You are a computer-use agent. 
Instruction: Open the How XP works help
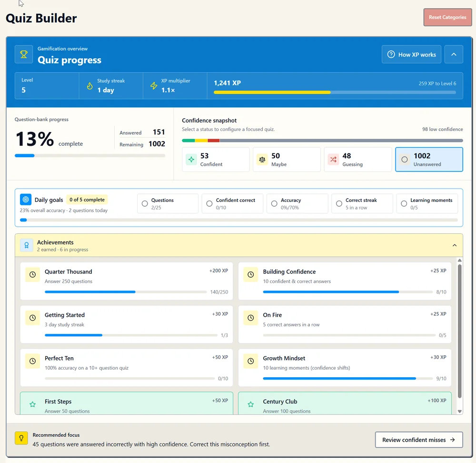(411, 54)
